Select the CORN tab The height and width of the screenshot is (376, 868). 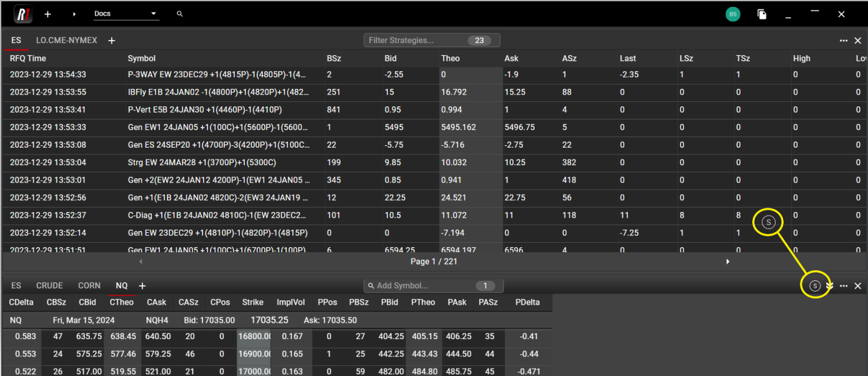[89, 286]
